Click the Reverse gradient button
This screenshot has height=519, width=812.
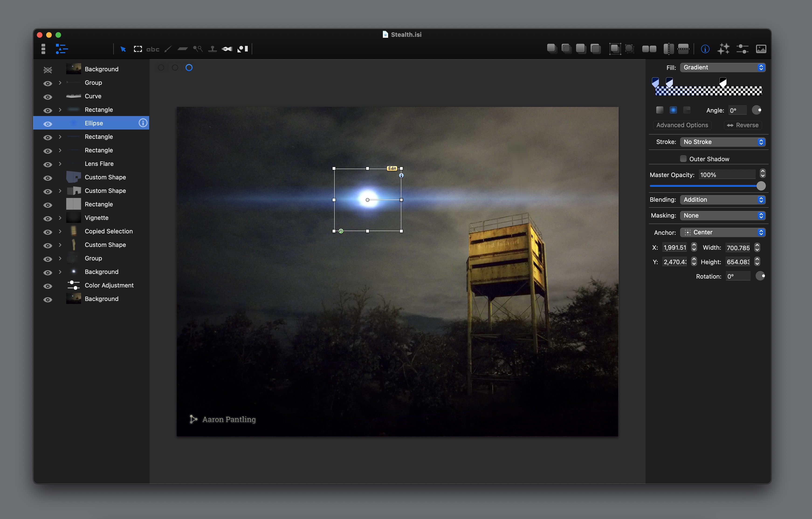pyautogui.click(x=743, y=125)
